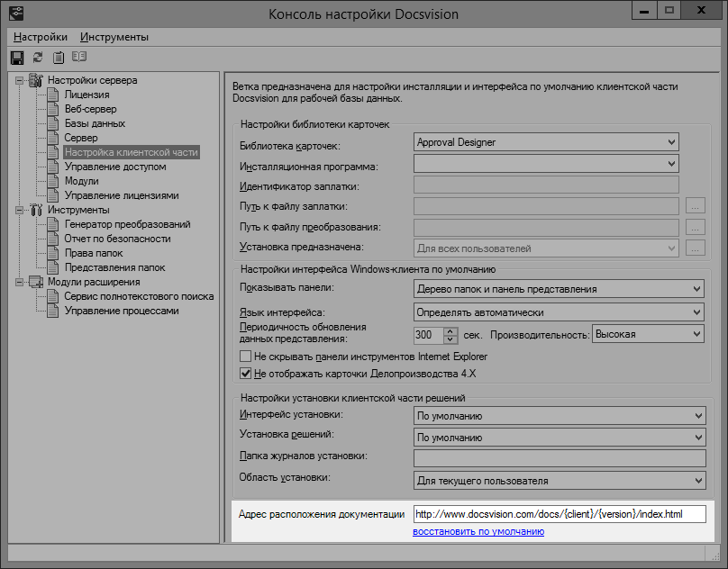This screenshot has height=569, width=728.
Task: Open the Библиотека карточек dropdown
Action: (x=669, y=142)
